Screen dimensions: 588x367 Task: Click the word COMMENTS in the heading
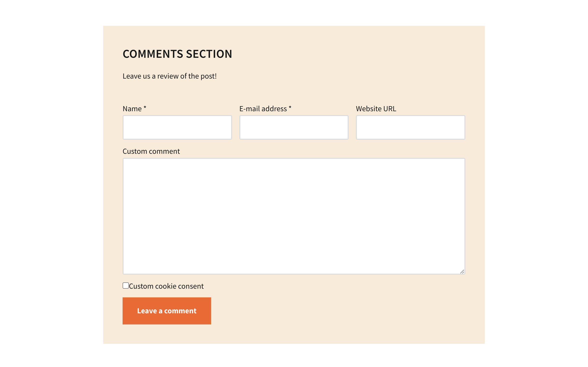pyautogui.click(x=153, y=54)
